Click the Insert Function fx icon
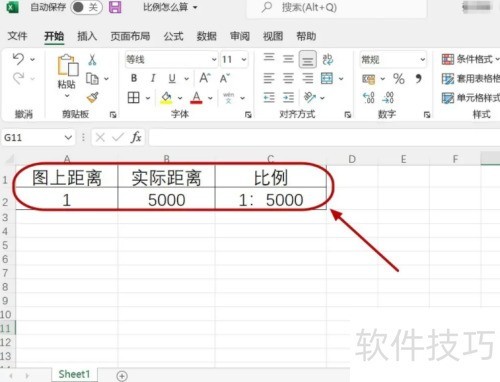The image size is (500, 382). [136, 137]
